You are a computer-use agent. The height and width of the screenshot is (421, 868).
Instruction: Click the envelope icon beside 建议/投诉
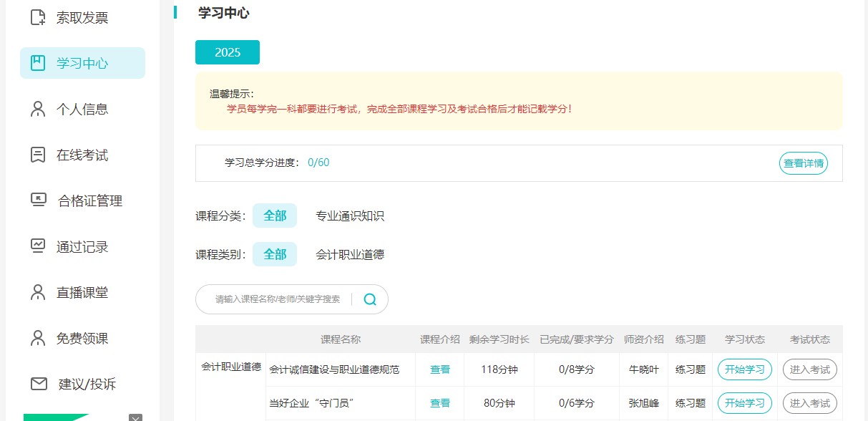pos(39,384)
